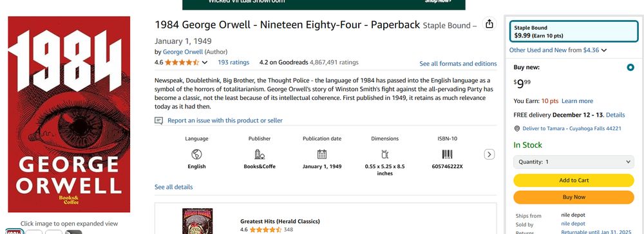Open the 193 ratings link
This screenshot has width=644, height=234.
coord(233,63)
